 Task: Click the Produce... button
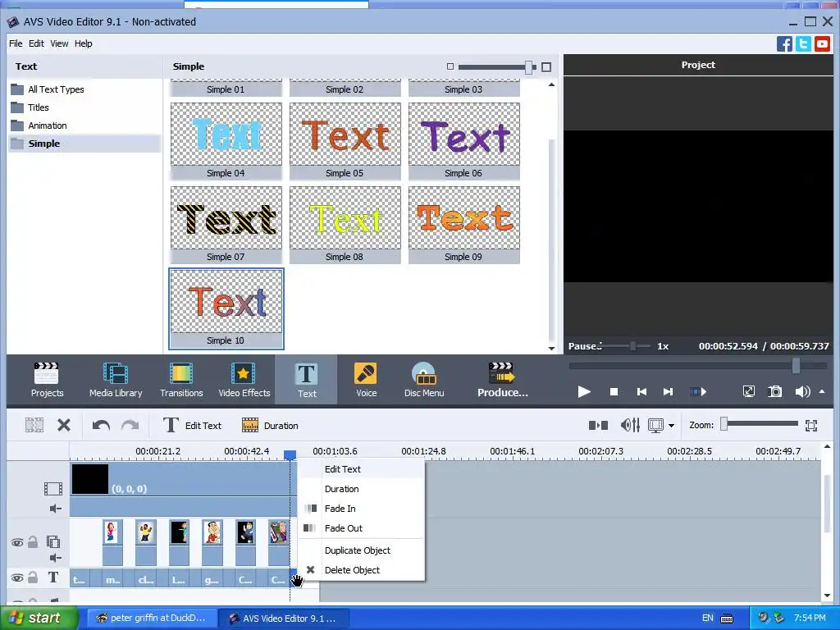point(502,380)
